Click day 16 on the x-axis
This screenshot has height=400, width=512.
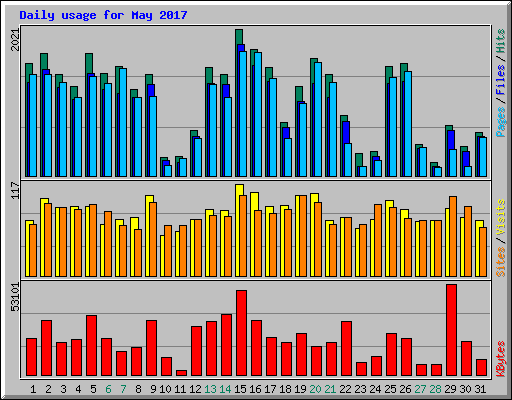pos(255,389)
